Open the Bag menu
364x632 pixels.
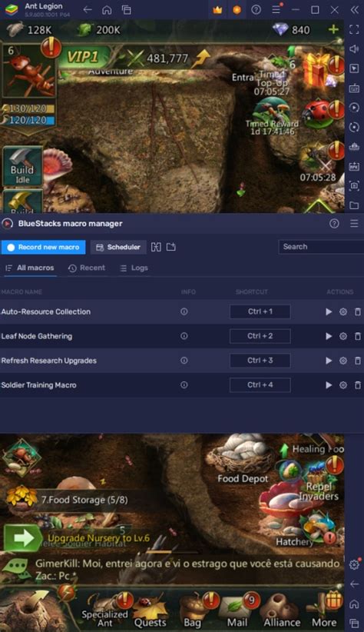click(194, 610)
